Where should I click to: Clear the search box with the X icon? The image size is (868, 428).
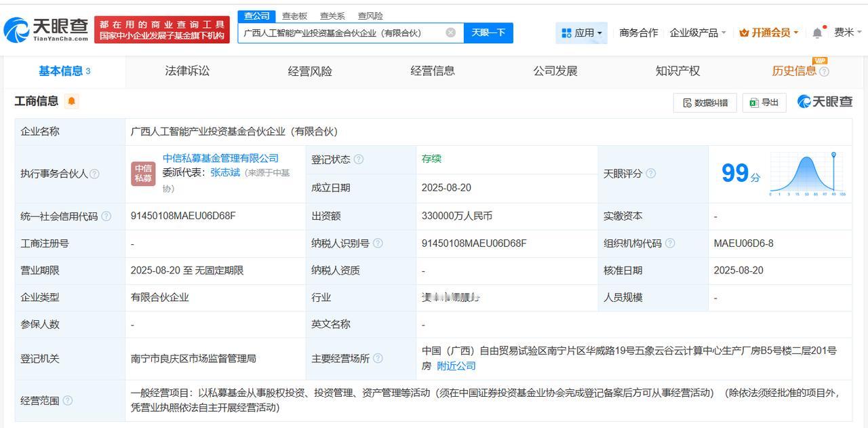coord(450,33)
